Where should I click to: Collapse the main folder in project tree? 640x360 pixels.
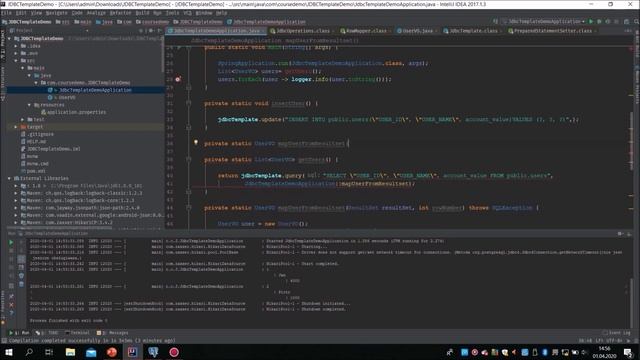pyautogui.click(x=22, y=68)
